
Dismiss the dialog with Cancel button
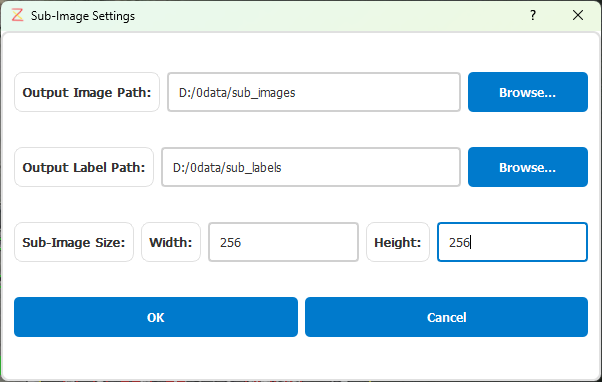pyautogui.click(x=446, y=317)
